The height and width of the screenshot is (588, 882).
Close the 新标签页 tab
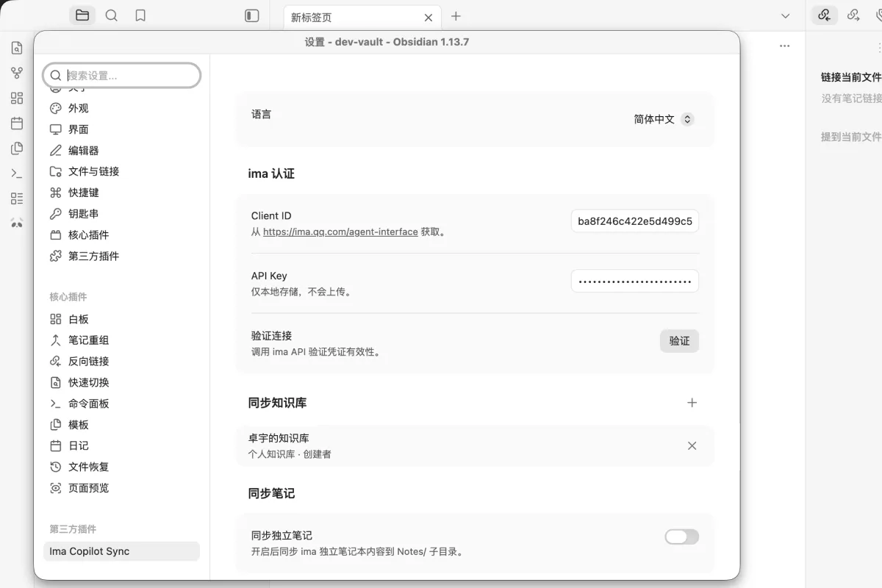pyautogui.click(x=429, y=17)
